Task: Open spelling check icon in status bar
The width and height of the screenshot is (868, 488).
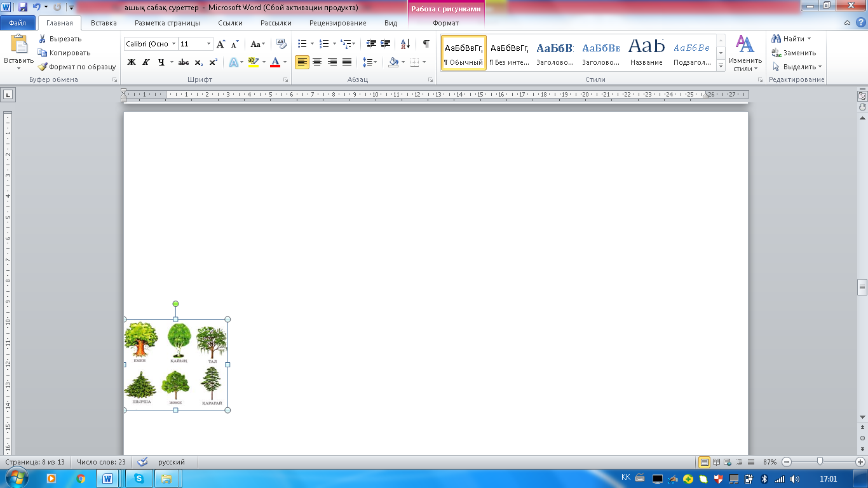Action: pos(143,462)
